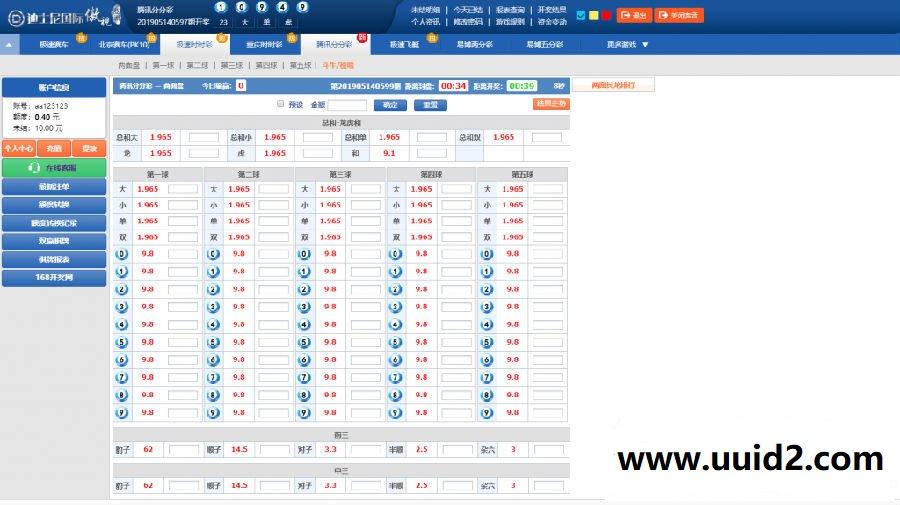This screenshot has width=900, height=505.
Task: Click ball 3 icon under 第一球
Action: [122, 307]
